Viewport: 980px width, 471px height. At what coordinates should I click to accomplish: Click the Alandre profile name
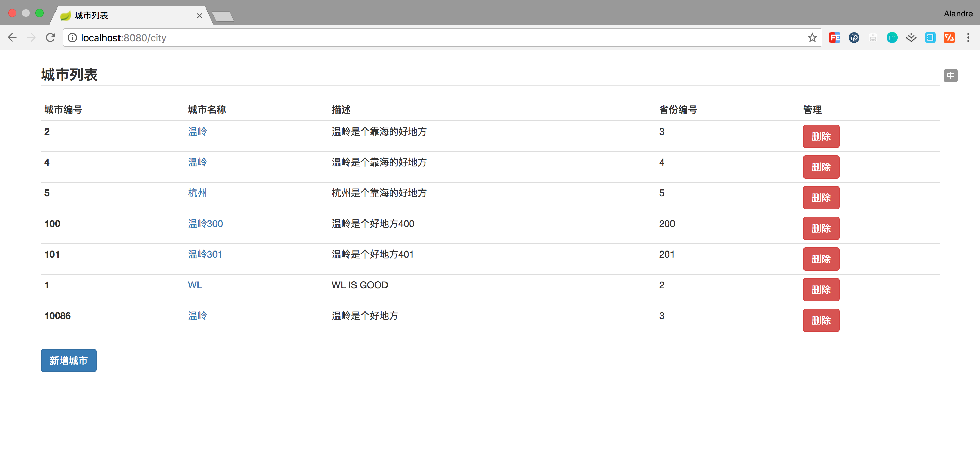point(958,14)
